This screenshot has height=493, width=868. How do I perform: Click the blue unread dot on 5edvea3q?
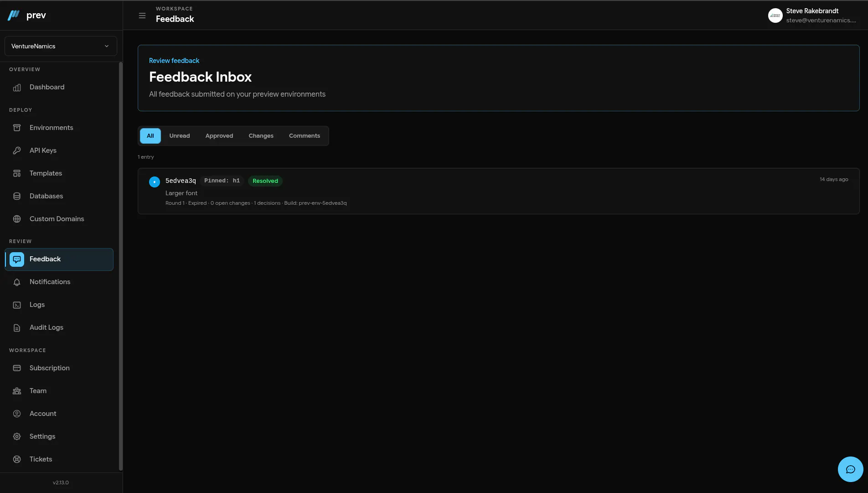(155, 182)
